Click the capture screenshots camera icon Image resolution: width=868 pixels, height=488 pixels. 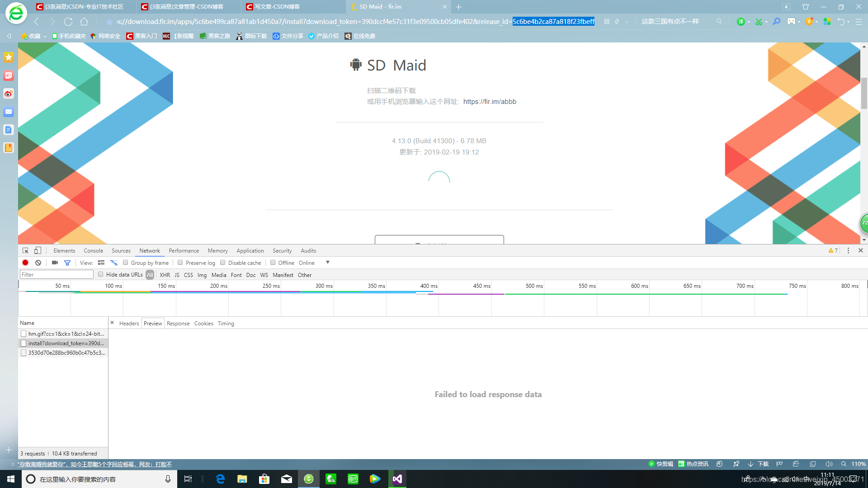click(55, 263)
